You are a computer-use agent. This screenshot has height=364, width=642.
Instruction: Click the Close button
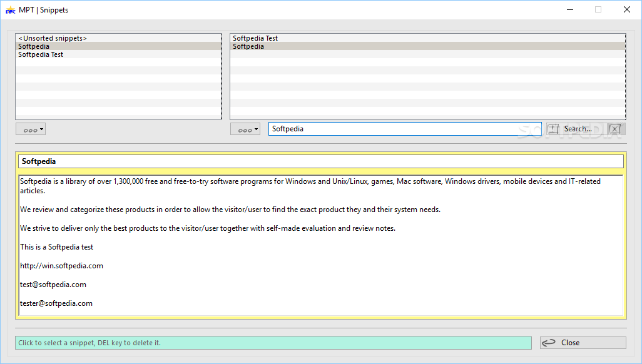[583, 343]
